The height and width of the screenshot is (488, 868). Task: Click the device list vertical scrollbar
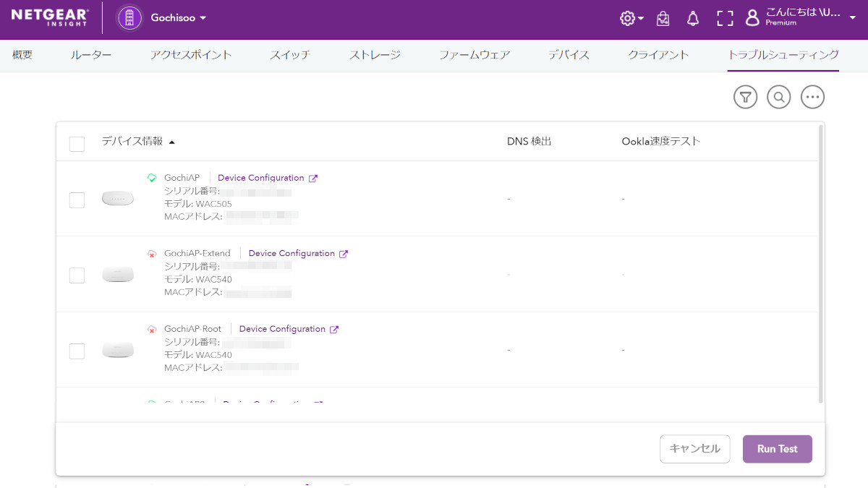pyautogui.click(x=820, y=264)
